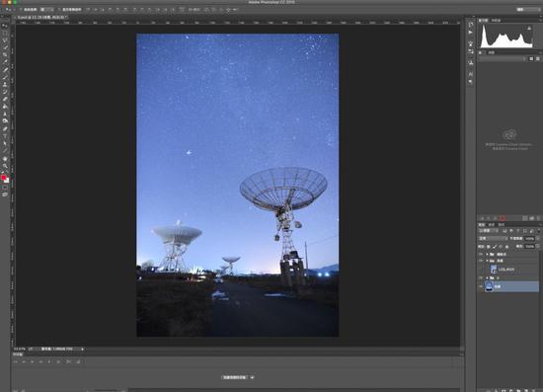Select the open PSD document tab

(41, 17)
